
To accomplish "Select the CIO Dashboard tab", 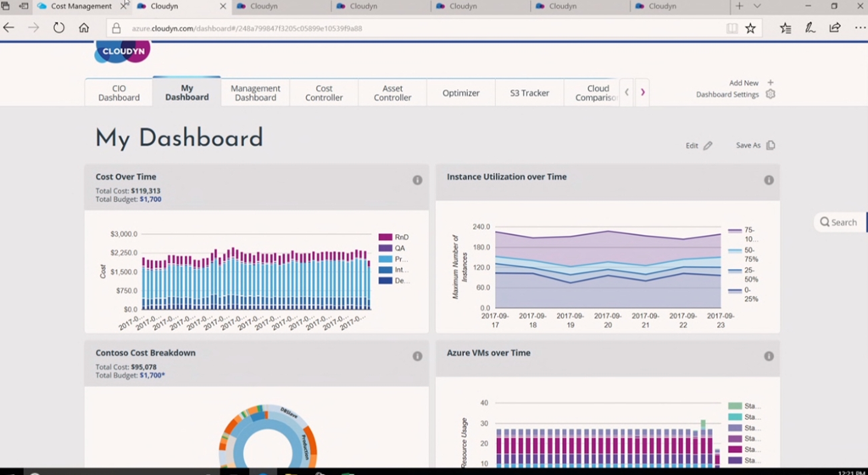I will [x=119, y=92].
